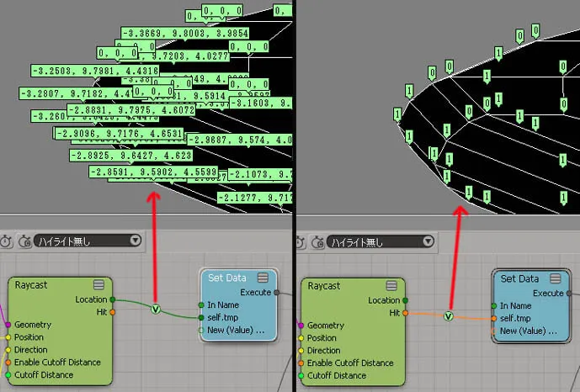This screenshot has width=580, height=392.
Task: Select the right Set Data node title
Action: click(x=519, y=278)
